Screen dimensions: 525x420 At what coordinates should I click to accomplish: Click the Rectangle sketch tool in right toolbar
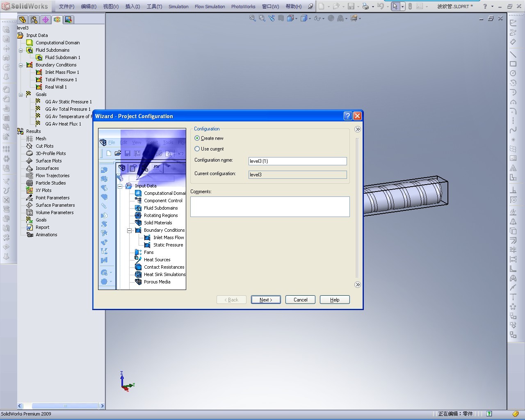(x=513, y=64)
